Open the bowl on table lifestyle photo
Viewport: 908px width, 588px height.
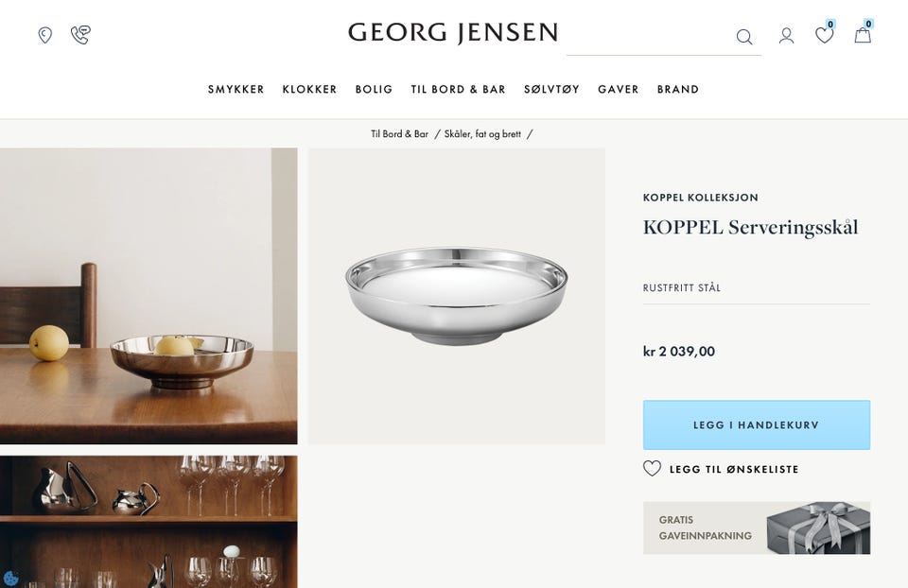pyautogui.click(x=148, y=296)
